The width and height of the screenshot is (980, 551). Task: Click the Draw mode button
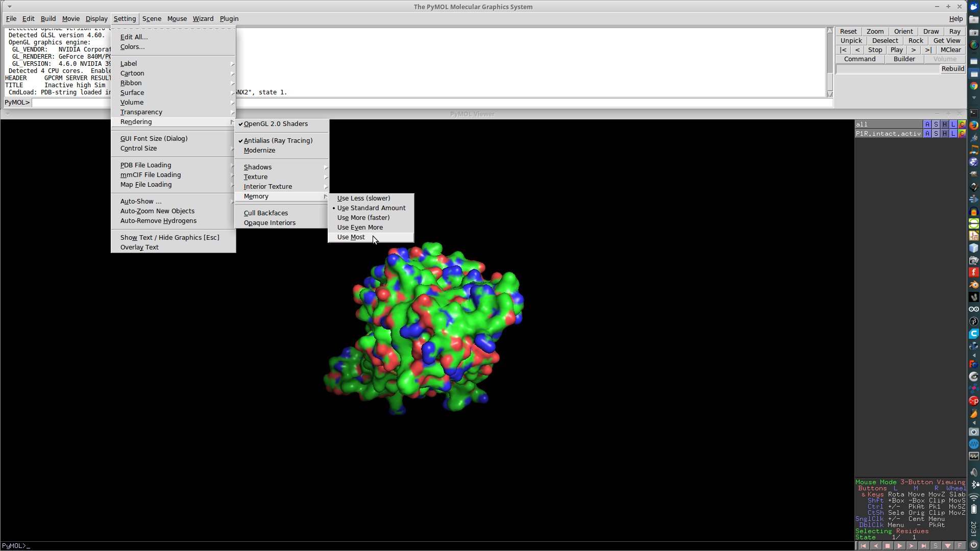coord(931,31)
